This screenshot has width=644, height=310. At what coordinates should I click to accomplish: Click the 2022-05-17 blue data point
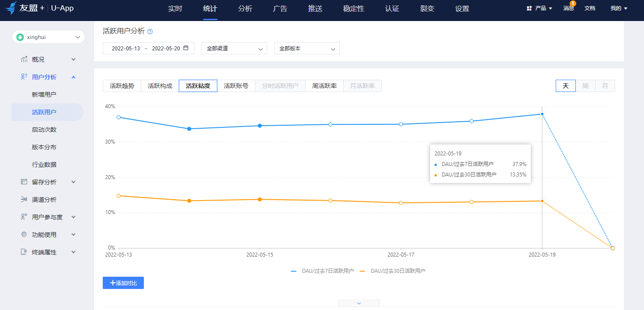click(x=401, y=124)
